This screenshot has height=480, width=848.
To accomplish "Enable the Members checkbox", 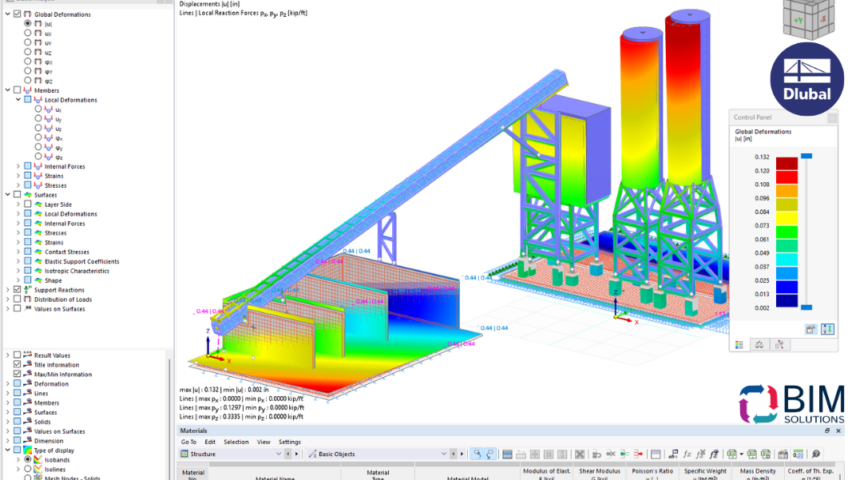I will click(17, 90).
